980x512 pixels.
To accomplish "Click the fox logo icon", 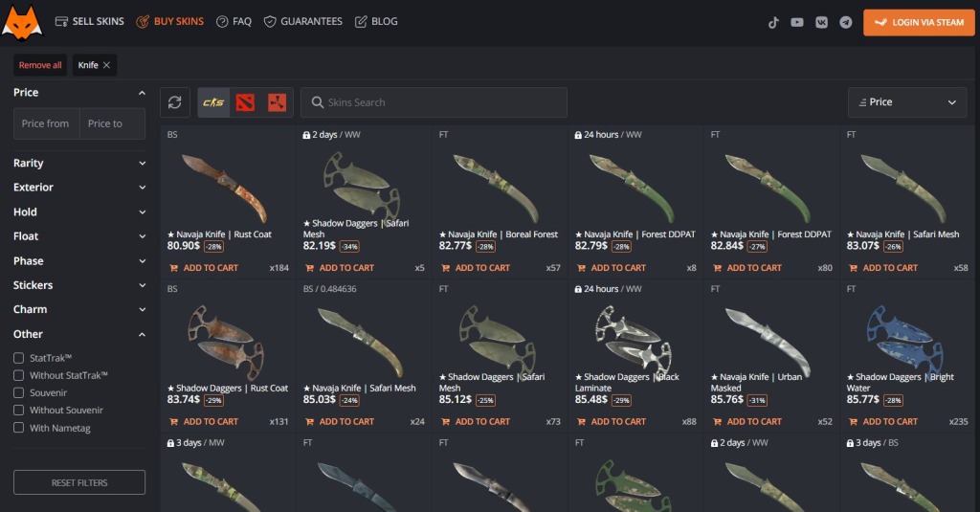I will point(22,21).
